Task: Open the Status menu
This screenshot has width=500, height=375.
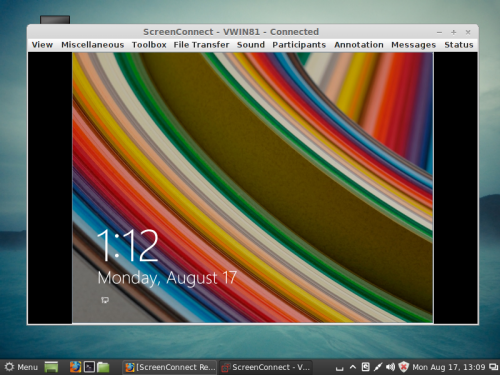Action: 459,45
